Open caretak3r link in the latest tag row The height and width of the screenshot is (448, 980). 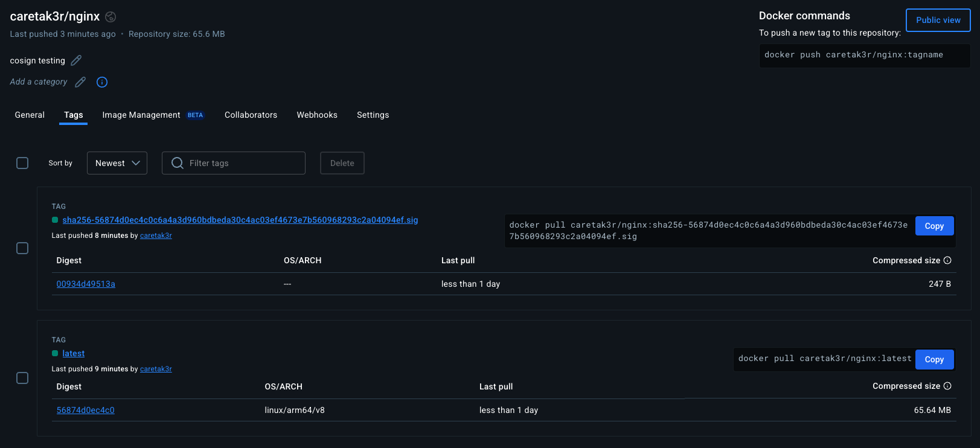click(x=156, y=369)
